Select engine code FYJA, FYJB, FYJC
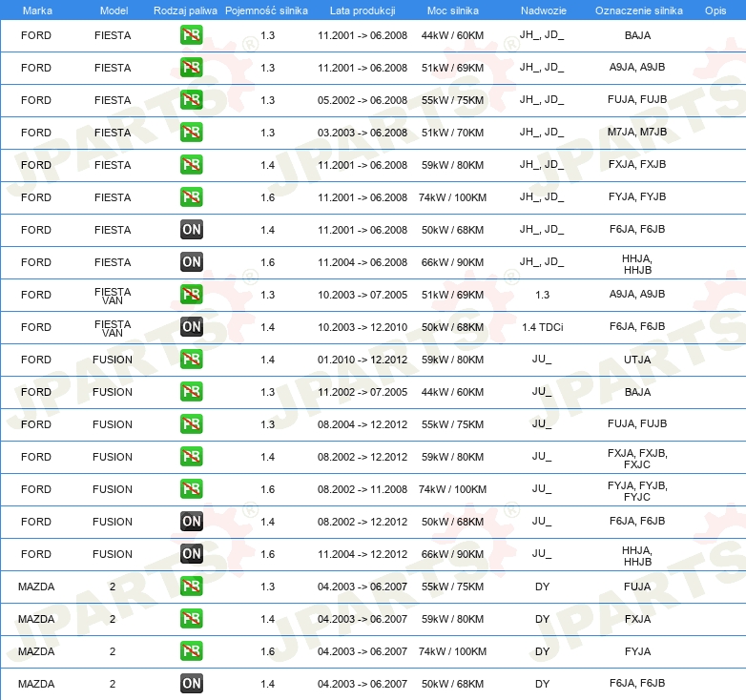 637,491
